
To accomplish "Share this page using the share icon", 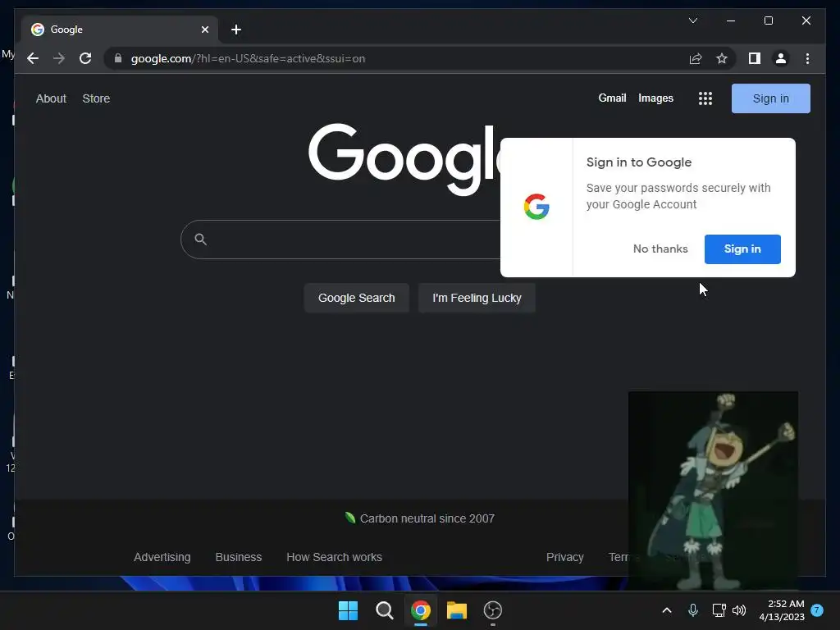I will coord(696,58).
